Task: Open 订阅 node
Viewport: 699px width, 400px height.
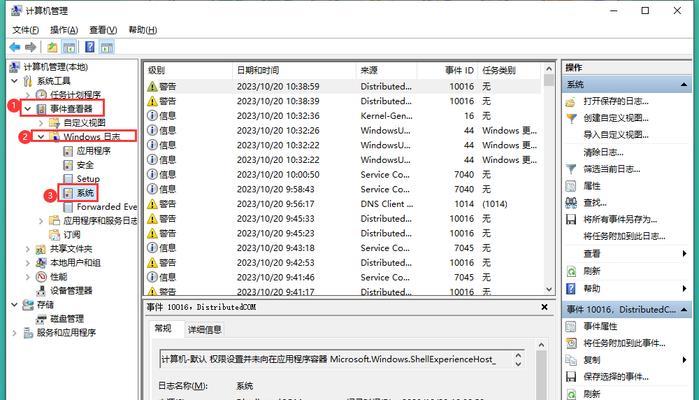Action: pos(72,235)
